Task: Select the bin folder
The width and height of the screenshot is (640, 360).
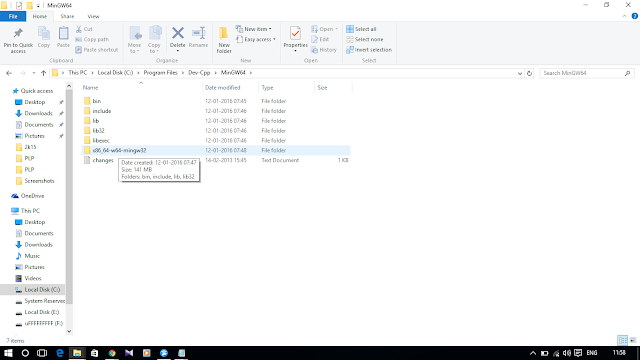Action: (97, 101)
